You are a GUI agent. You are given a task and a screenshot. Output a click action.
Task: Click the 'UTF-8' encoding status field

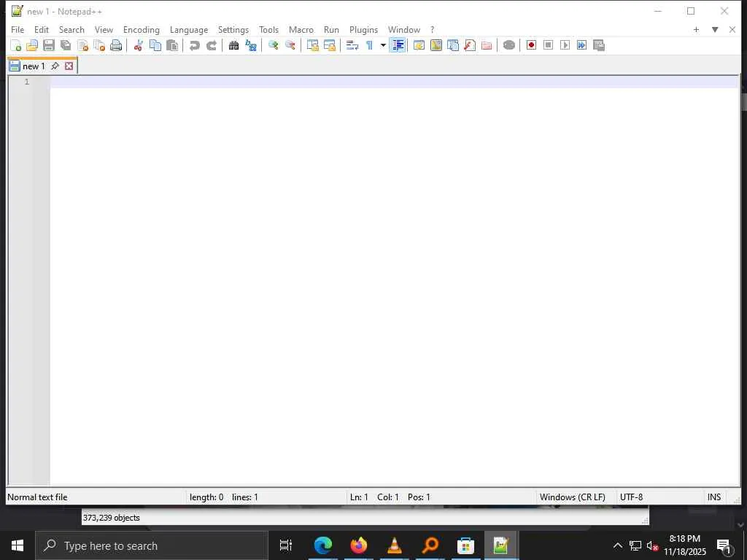pyautogui.click(x=631, y=497)
